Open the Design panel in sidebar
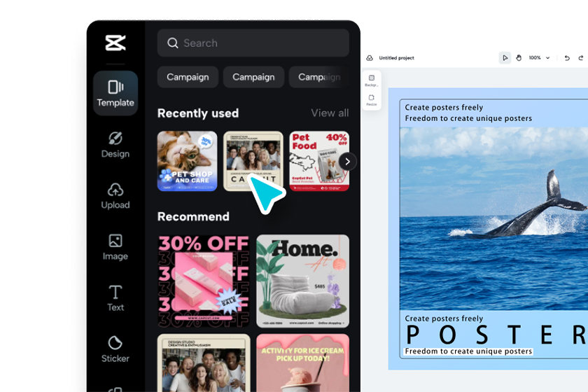588x392 pixels. point(115,145)
